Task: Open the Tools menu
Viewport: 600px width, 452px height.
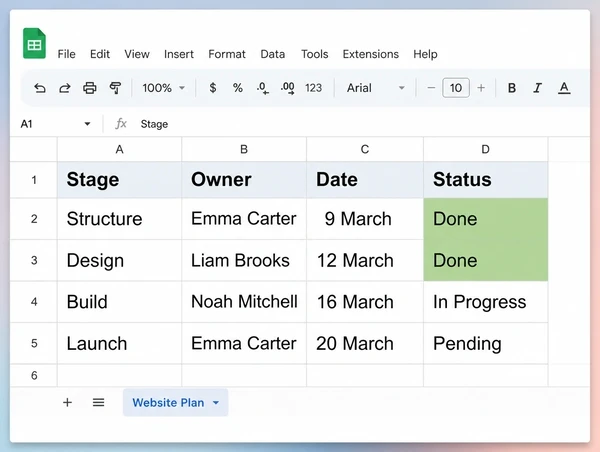Action: pyautogui.click(x=315, y=54)
